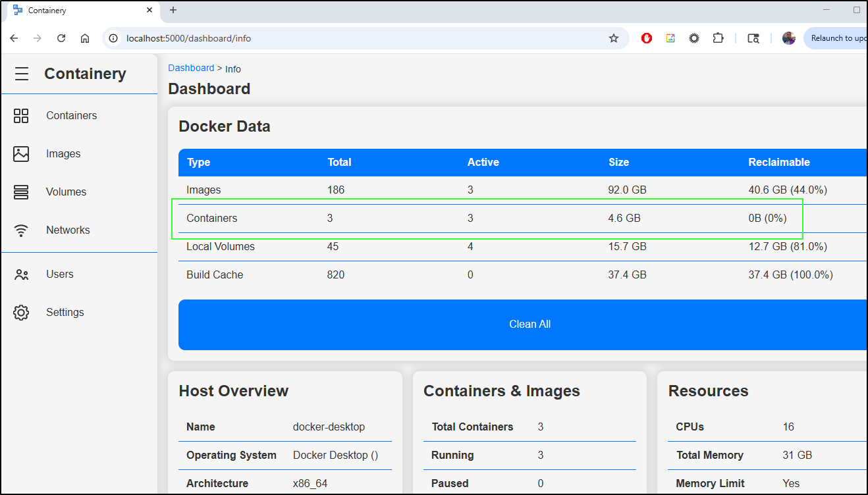Open the Extensions puzzle piece menu

click(x=718, y=38)
